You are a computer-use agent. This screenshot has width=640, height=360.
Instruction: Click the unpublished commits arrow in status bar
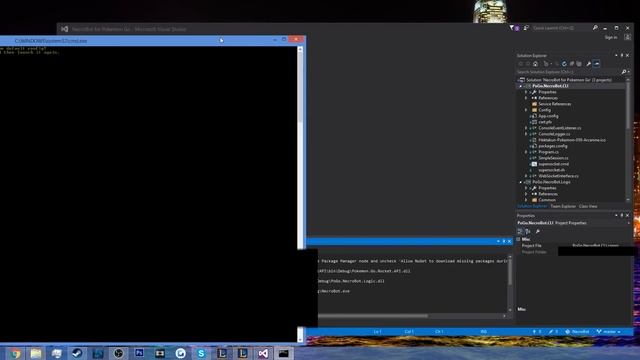click(x=537, y=332)
